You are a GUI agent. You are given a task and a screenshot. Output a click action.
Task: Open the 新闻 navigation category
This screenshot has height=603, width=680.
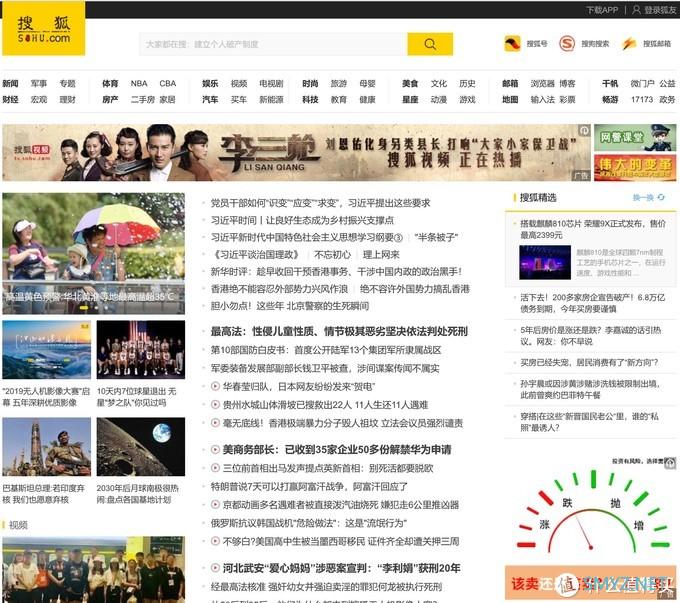click(10, 83)
